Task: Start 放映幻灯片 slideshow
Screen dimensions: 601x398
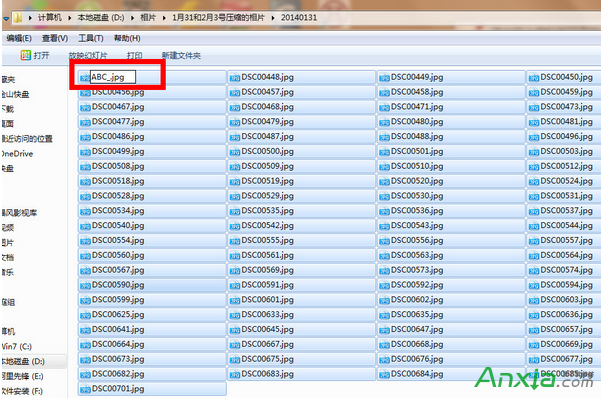Action: pyautogui.click(x=88, y=56)
